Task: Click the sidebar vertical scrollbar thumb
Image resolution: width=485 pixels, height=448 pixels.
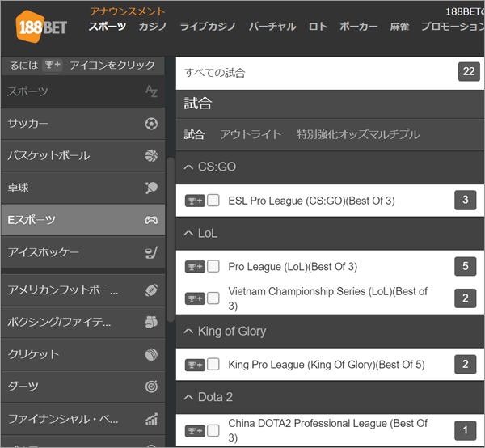Action: pyautogui.click(x=171, y=240)
